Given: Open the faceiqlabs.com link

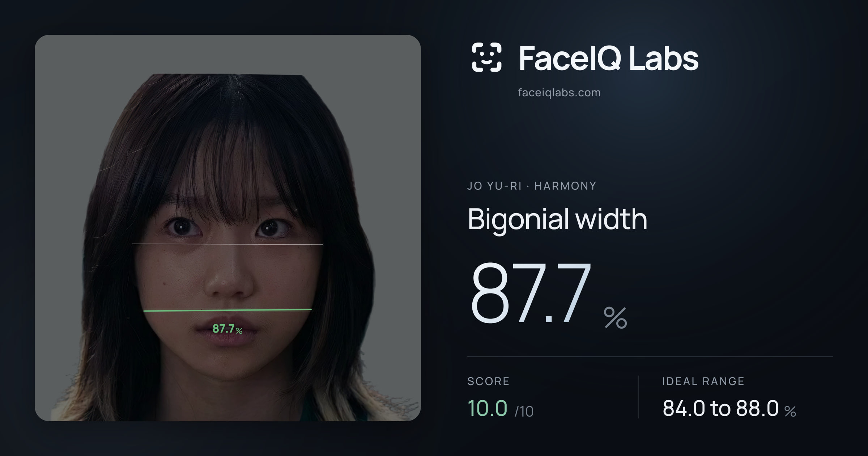Looking at the screenshot, I should [559, 93].
